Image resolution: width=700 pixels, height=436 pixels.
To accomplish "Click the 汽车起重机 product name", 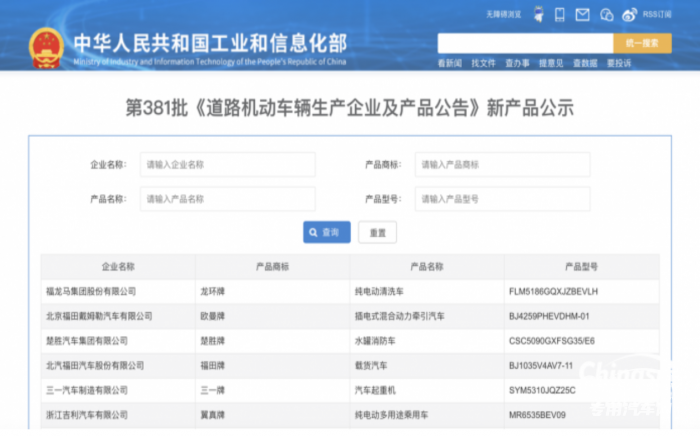I will pyautogui.click(x=375, y=390).
